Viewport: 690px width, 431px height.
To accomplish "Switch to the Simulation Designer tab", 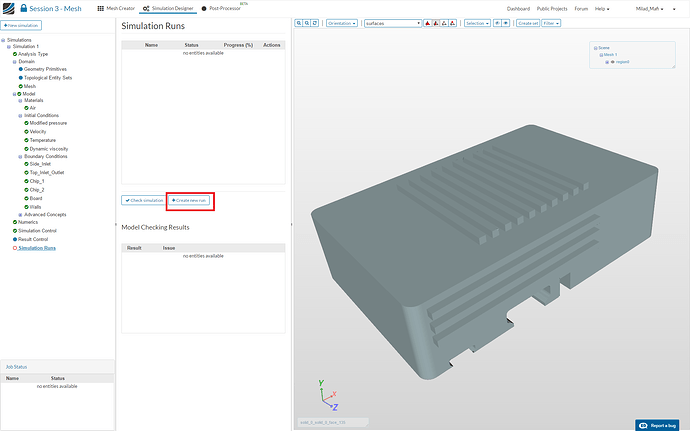I will pos(168,8).
